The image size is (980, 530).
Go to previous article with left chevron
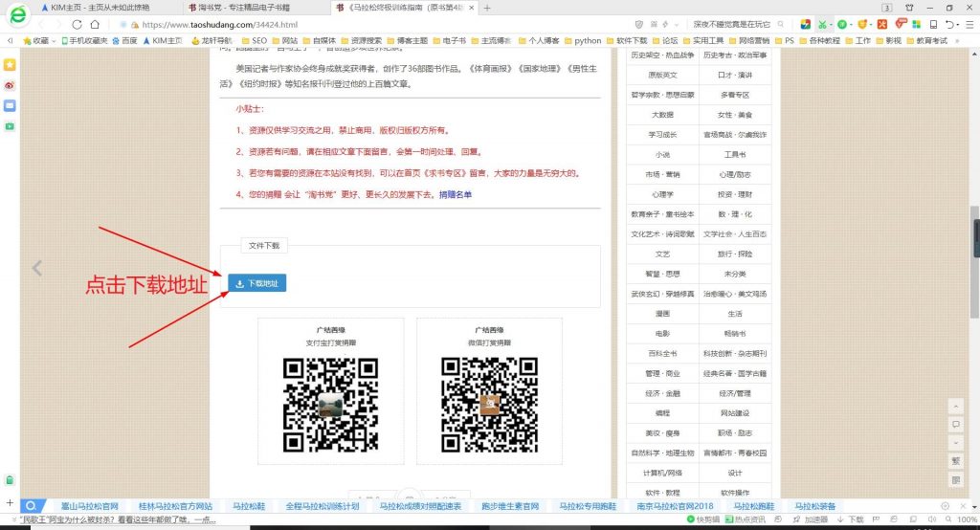click(x=37, y=268)
